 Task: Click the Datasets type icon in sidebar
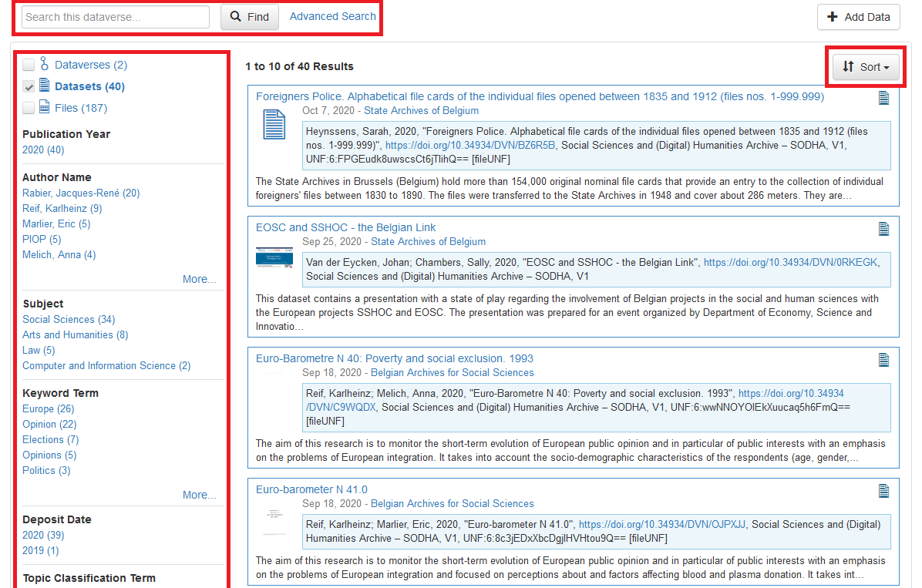tap(45, 86)
